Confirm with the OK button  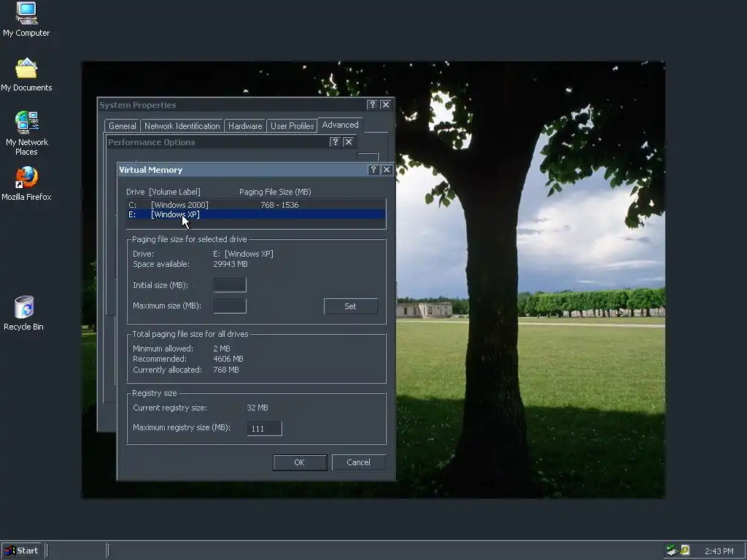300,462
